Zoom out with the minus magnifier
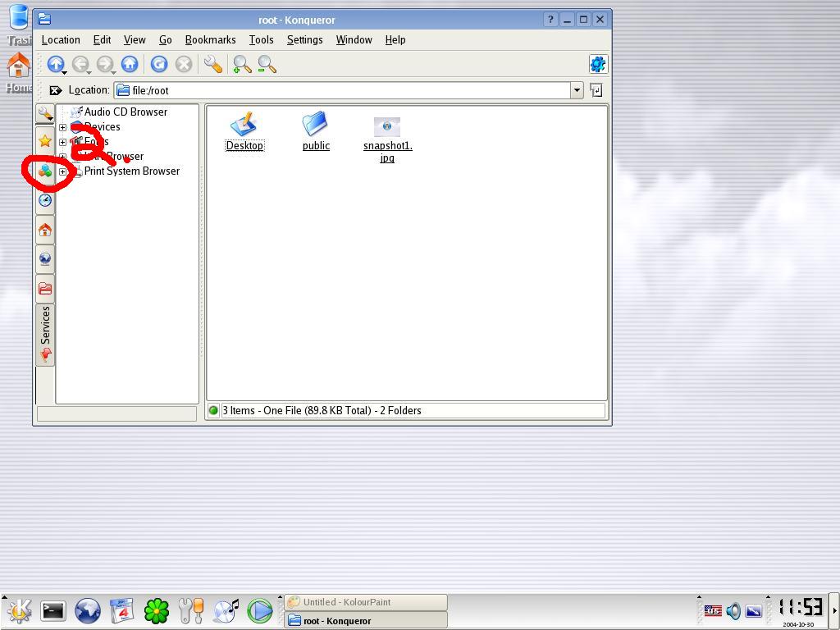The height and width of the screenshot is (630, 840). point(267,64)
